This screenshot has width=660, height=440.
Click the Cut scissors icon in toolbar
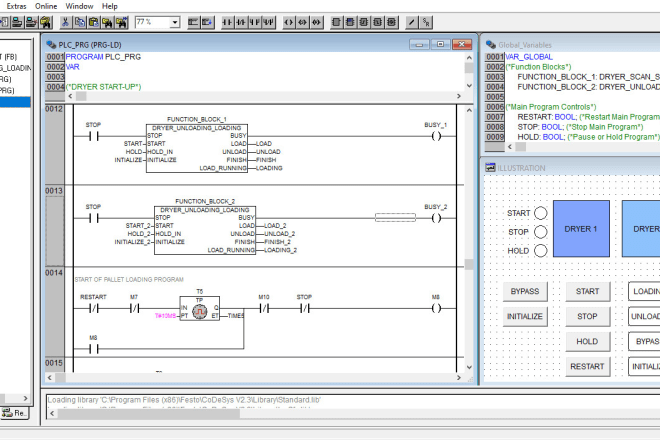pyautogui.click(x=64, y=22)
